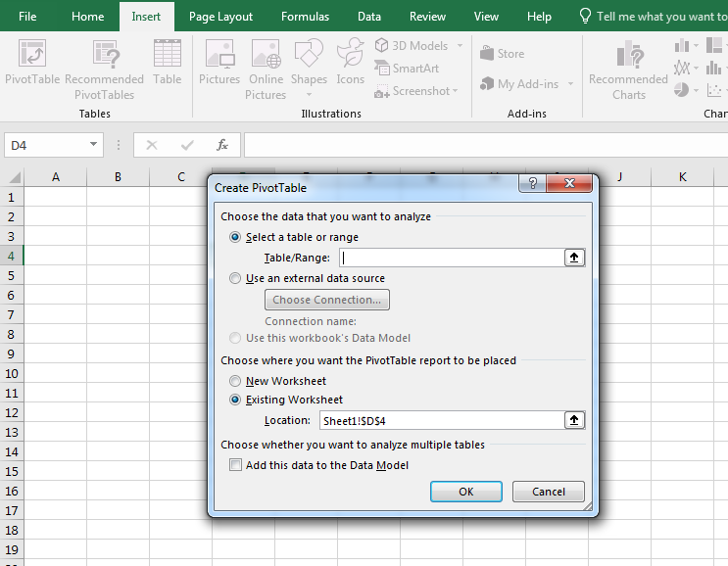Viewport: 728px width, 566px height.
Task: Open the Store add-ins
Action: [x=503, y=54]
